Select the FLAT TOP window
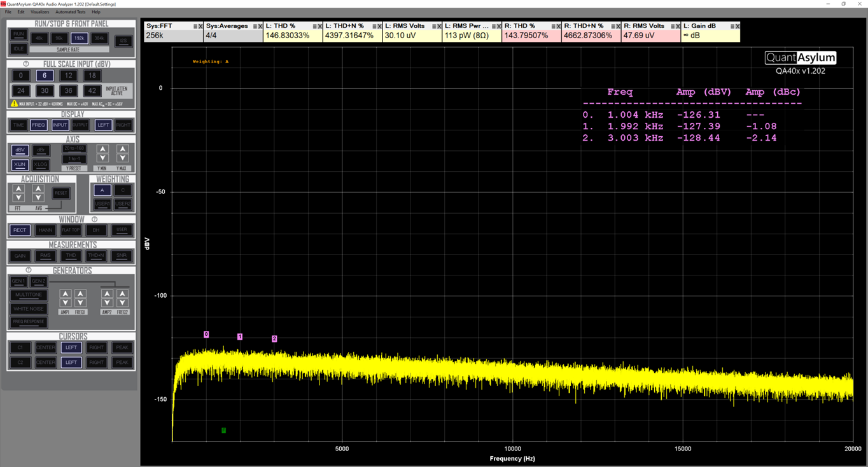The height and width of the screenshot is (467, 868). click(x=71, y=230)
